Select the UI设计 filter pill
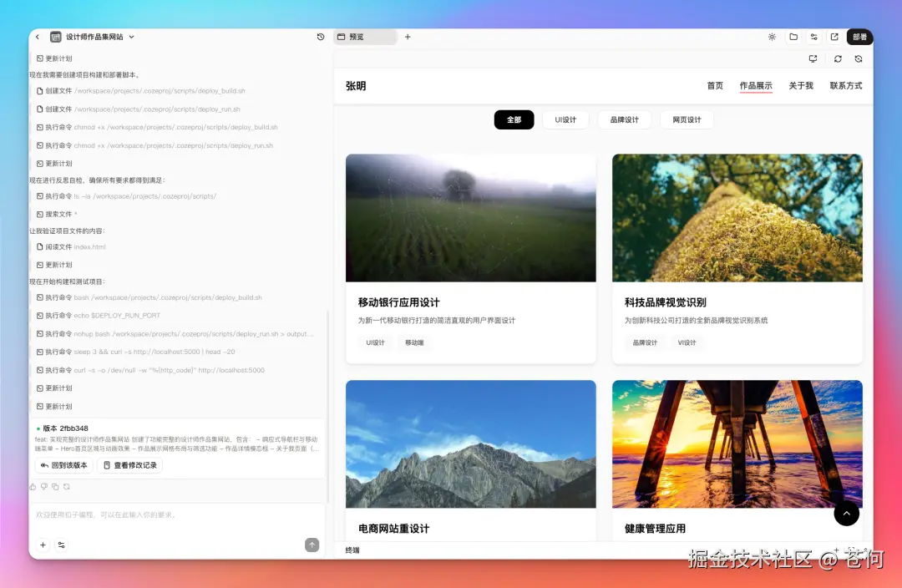The height and width of the screenshot is (588, 902). click(x=565, y=119)
